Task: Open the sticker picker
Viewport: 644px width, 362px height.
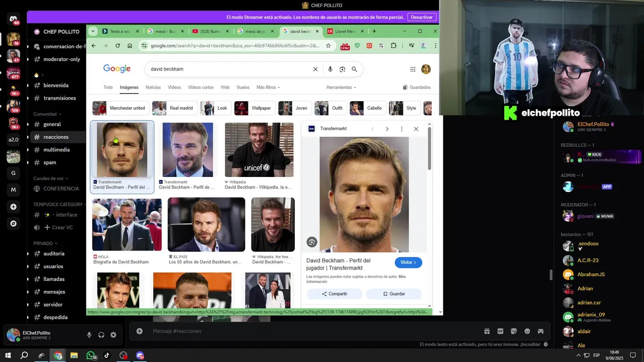Action: point(514,331)
